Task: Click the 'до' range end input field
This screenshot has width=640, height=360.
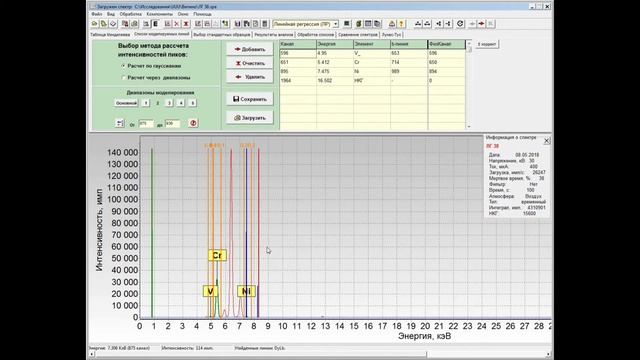Action: (172, 123)
